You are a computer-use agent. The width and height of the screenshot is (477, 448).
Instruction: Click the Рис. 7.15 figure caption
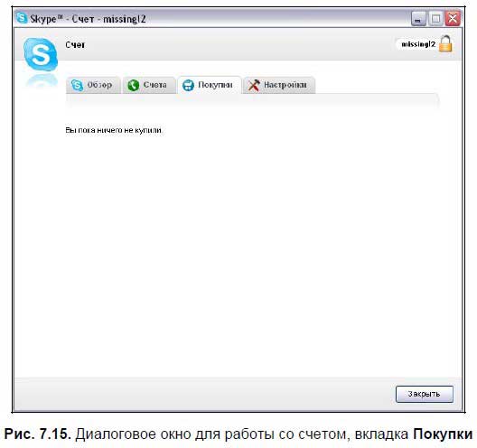pos(238,434)
